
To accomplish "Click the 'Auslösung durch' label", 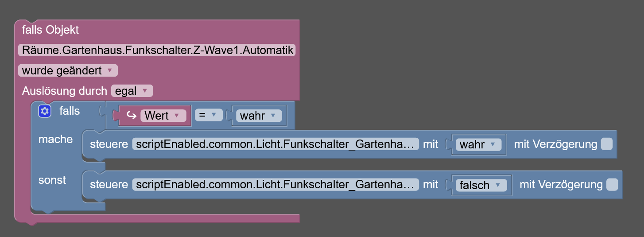I will click(65, 91).
